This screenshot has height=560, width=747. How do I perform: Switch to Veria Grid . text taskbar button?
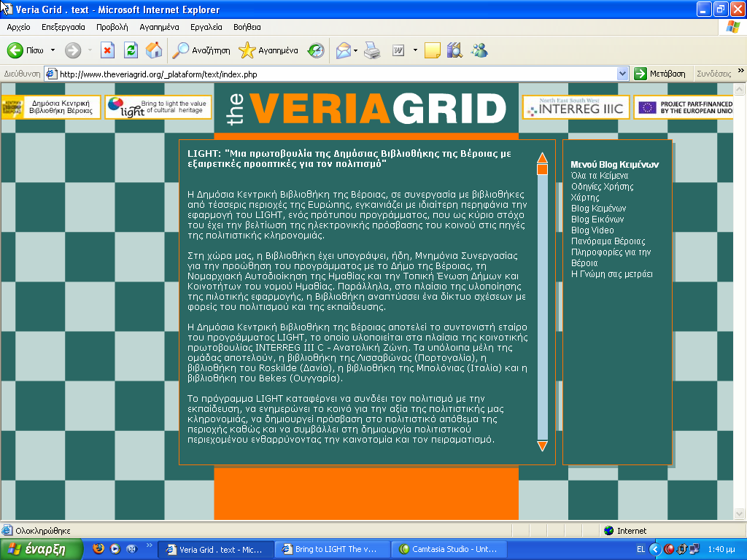(215, 550)
